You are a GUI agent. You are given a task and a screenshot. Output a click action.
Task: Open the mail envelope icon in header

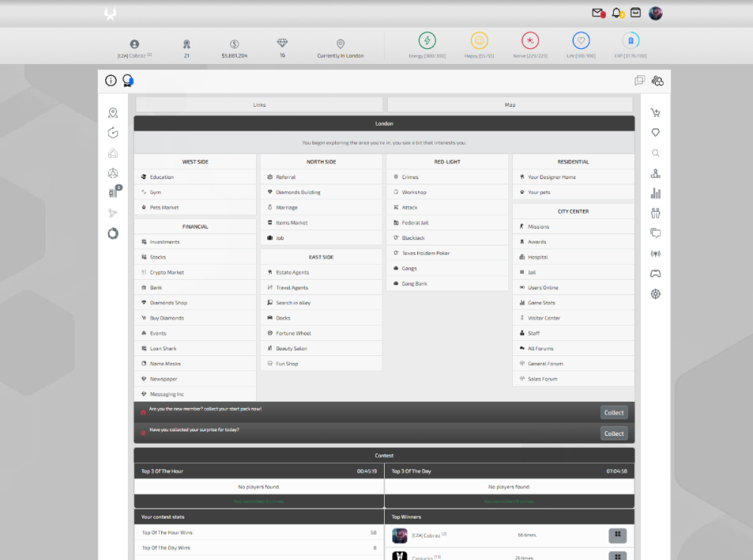coord(598,13)
